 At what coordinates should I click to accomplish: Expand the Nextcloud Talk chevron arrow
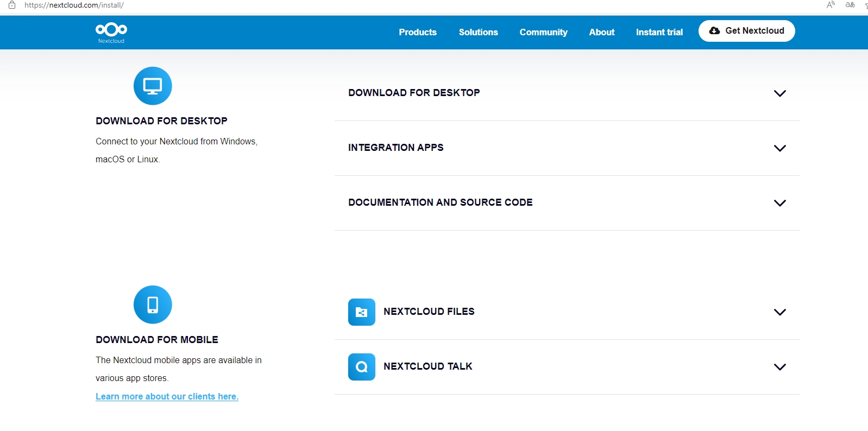point(779,367)
